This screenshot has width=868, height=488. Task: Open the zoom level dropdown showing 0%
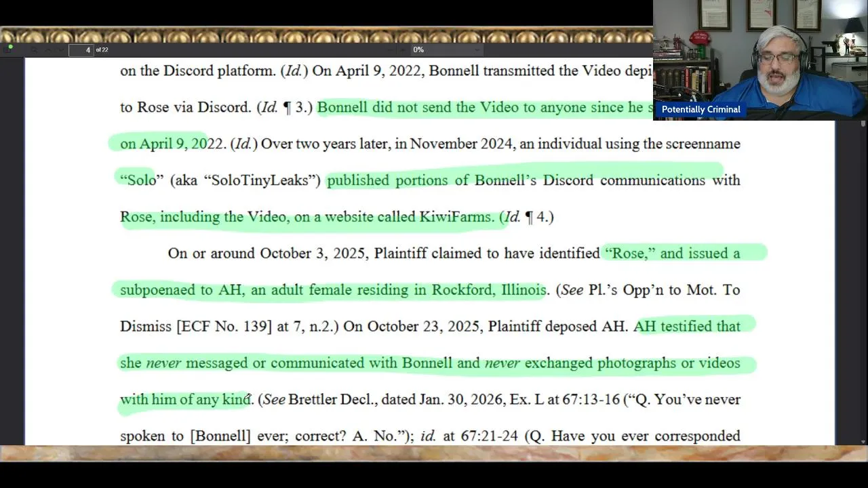pos(447,49)
